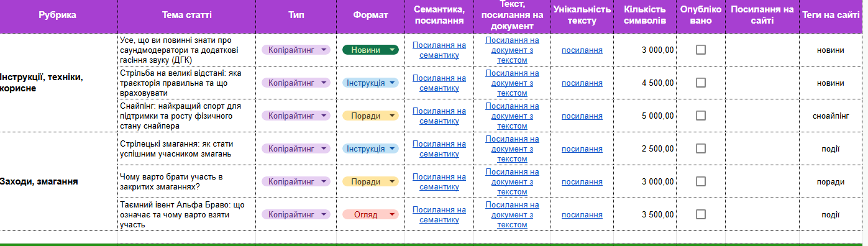
Task: Check the box in the 2 500,00 row
Action: tap(701, 148)
